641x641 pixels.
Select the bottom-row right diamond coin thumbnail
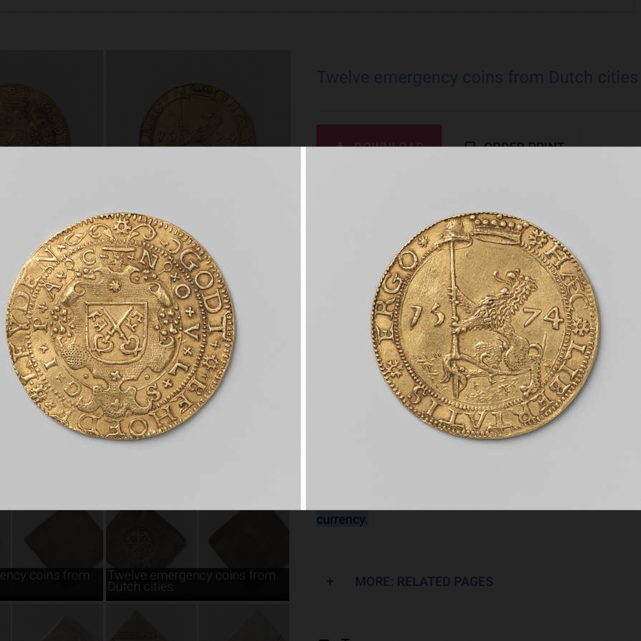point(244,623)
